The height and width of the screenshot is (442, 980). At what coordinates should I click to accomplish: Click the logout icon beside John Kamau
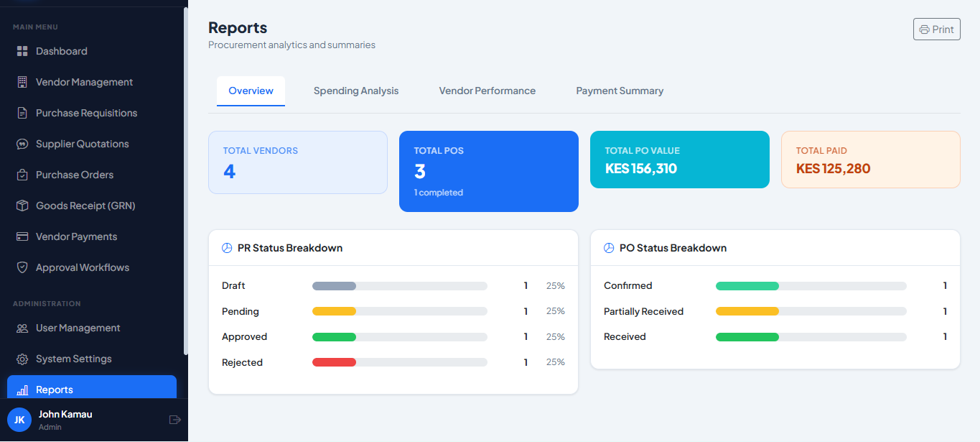174,420
